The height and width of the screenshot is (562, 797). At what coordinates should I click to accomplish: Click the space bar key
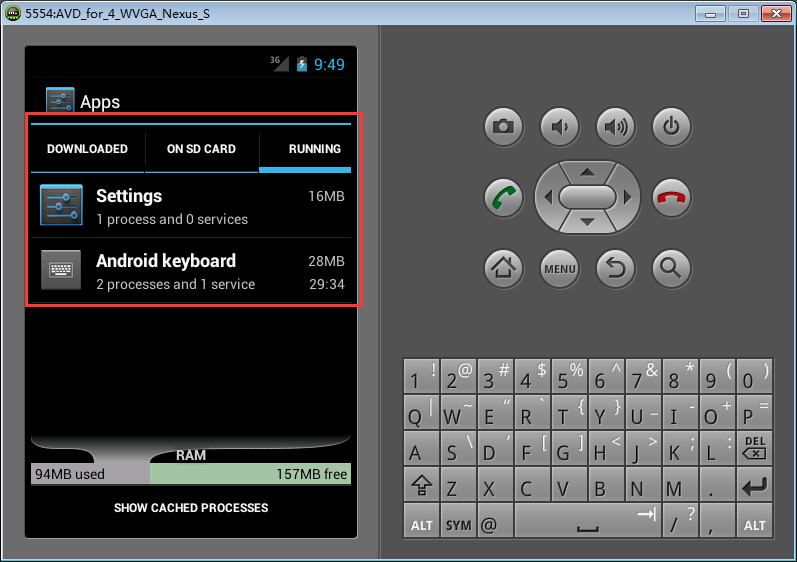point(588,520)
